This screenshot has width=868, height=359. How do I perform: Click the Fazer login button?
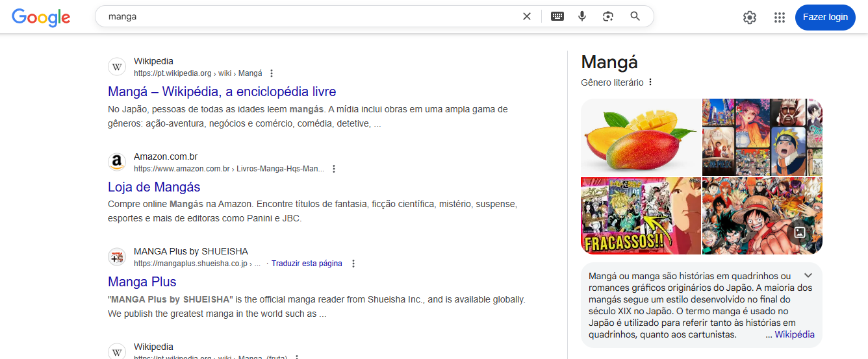point(825,18)
